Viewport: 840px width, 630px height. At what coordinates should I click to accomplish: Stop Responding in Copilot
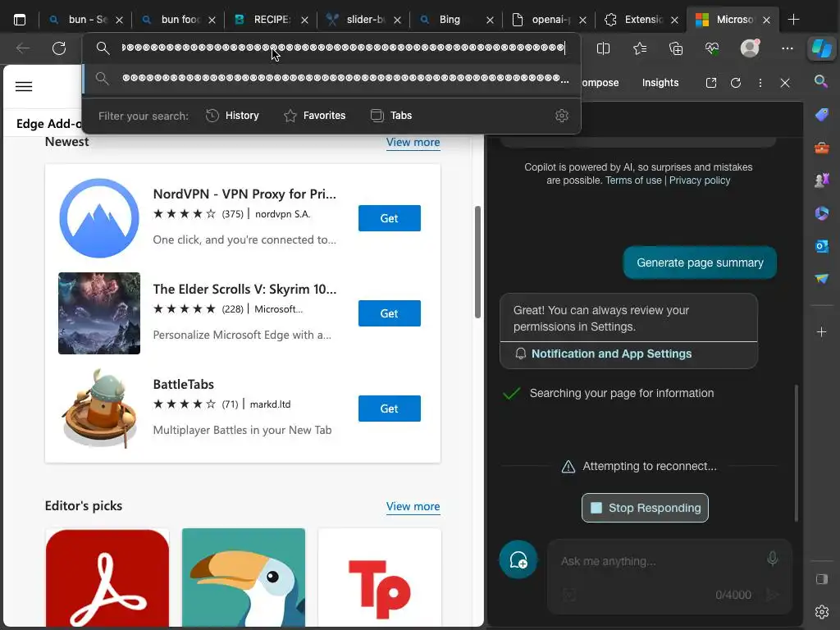click(645, 508)
